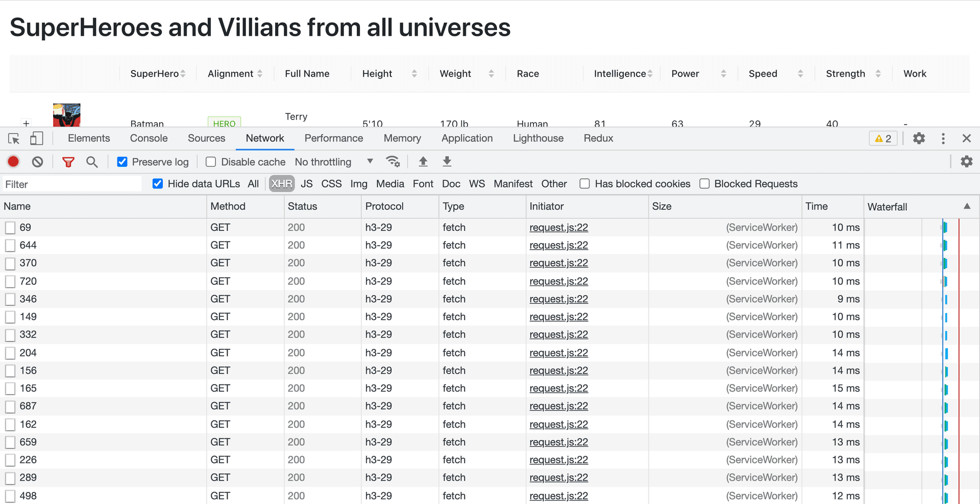The image size is (980, 504).
Task: Open the No throttling dropdown
Action: [334, 162]
